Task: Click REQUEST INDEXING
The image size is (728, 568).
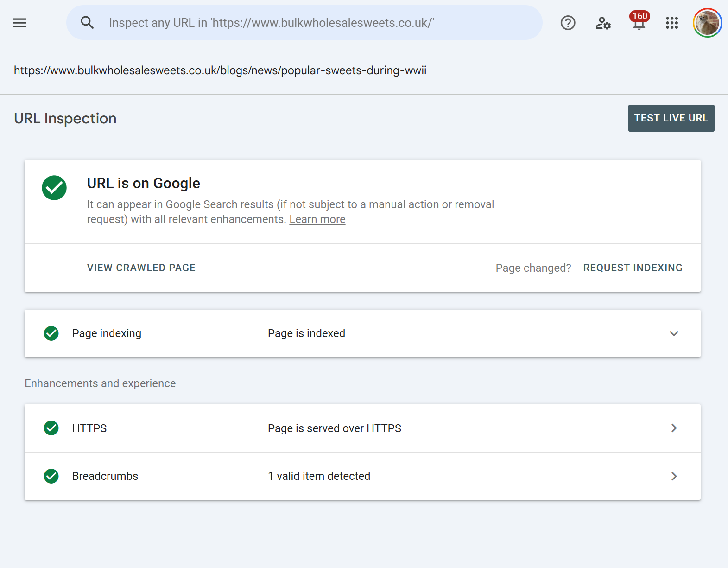Action: [x=633, y=268]
